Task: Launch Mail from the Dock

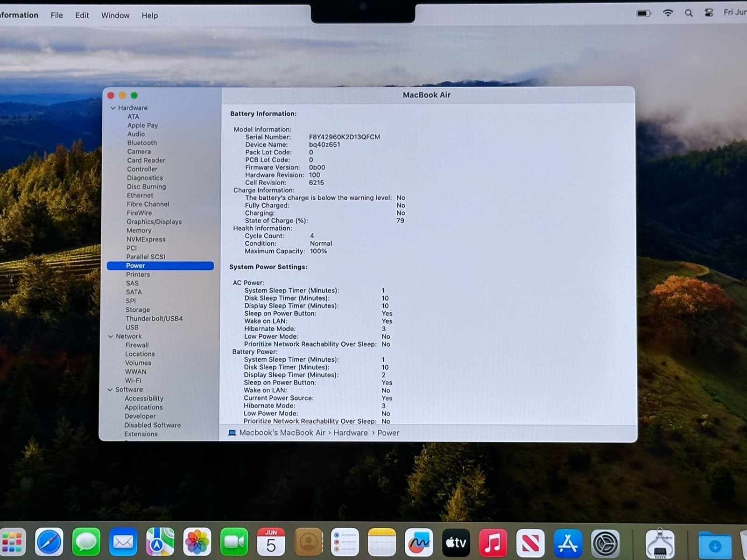Action: point(123,542)
